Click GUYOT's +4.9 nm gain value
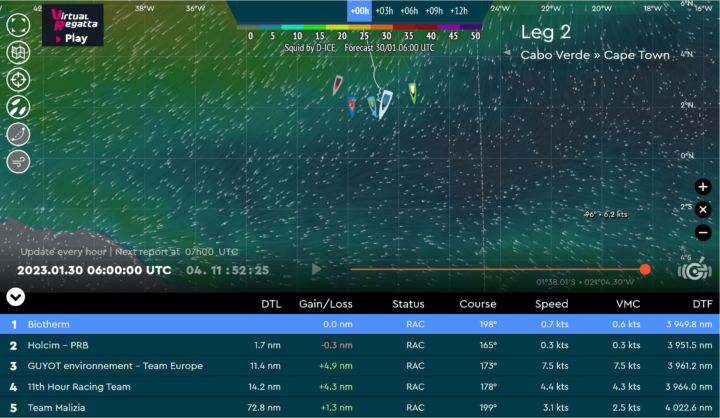Screen dimensions: 720x418 pyautogui.click(x=336, y=366)
